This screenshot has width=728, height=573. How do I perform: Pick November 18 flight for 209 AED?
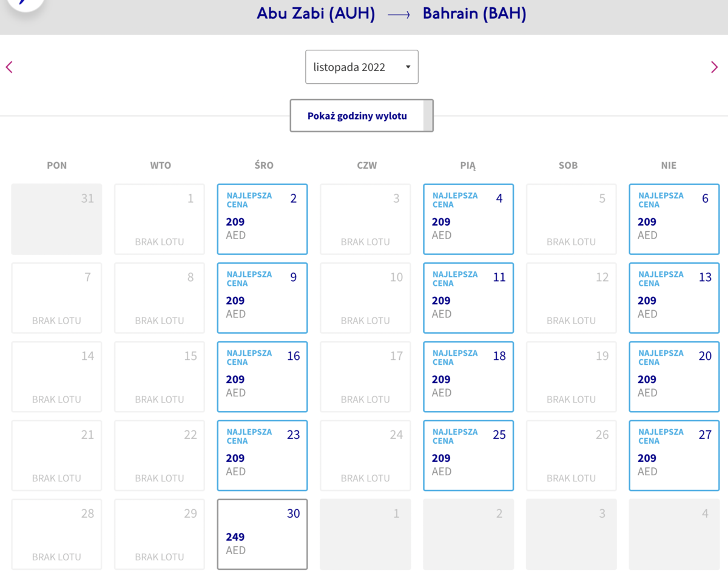(468, 377)
